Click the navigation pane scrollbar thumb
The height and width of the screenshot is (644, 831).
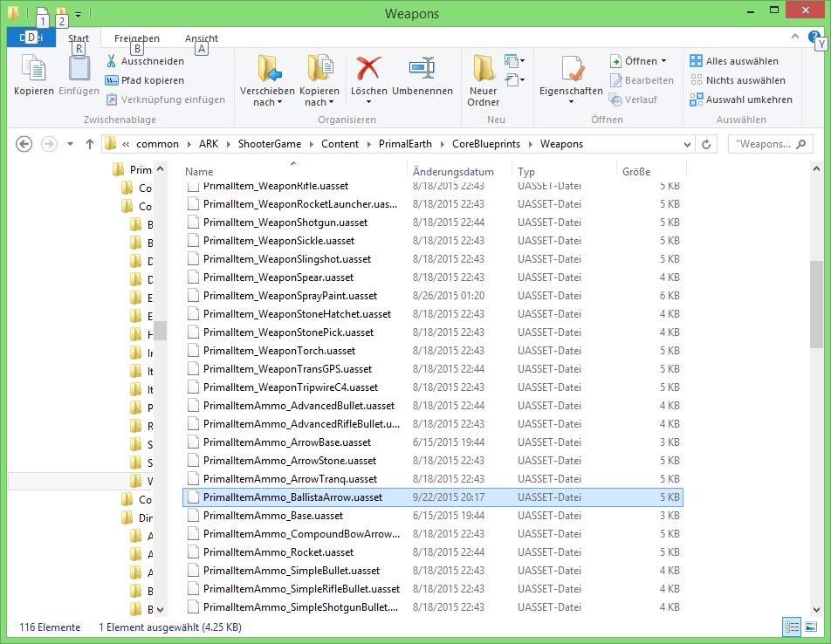(x=160, y=331)
